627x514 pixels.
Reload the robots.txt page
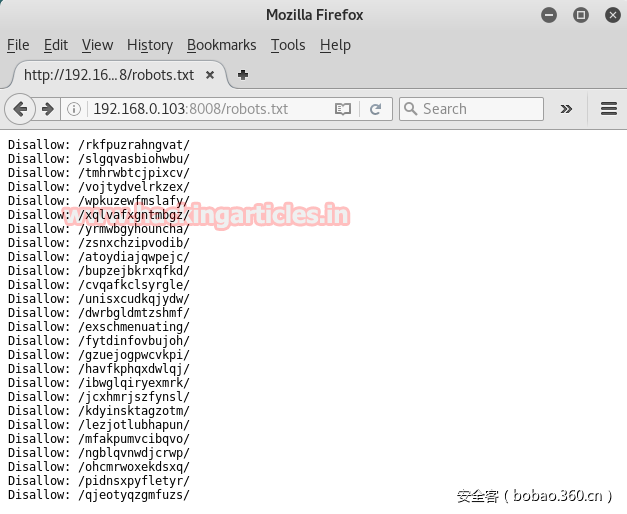tap(375, 109)
